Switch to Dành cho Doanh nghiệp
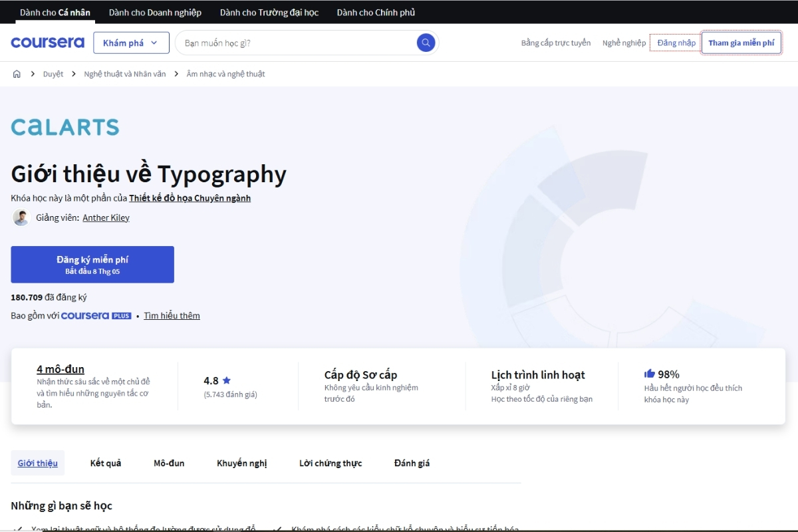The height and width of the screenshot is (532, 798). pyautogui.click(x=154, y=11)
